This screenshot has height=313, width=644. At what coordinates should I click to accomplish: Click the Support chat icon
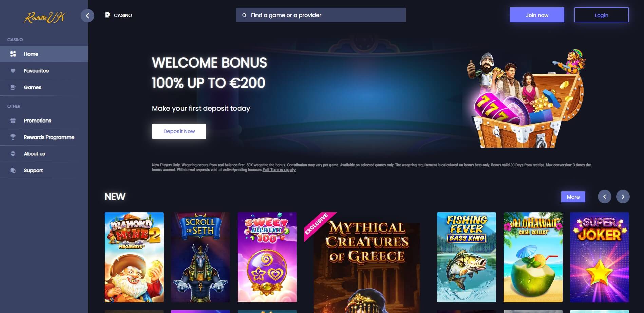click(x=13, y=170)
